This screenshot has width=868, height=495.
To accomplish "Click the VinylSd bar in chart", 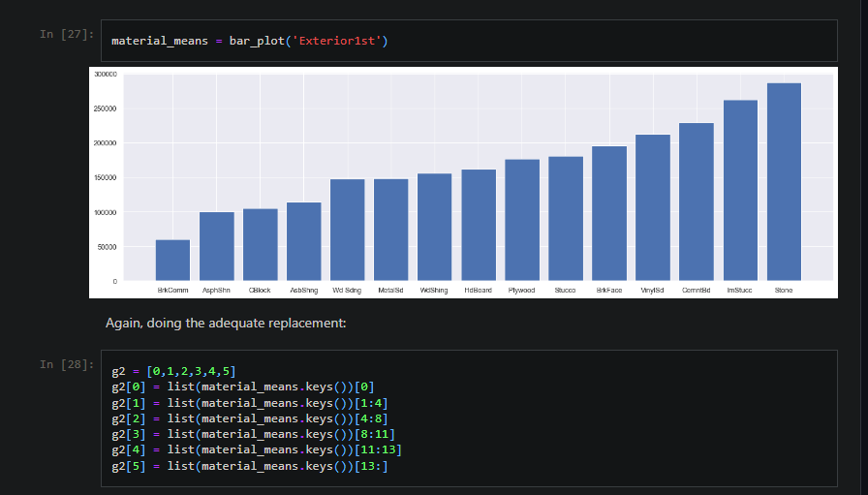I will click(x=653, y=207).
